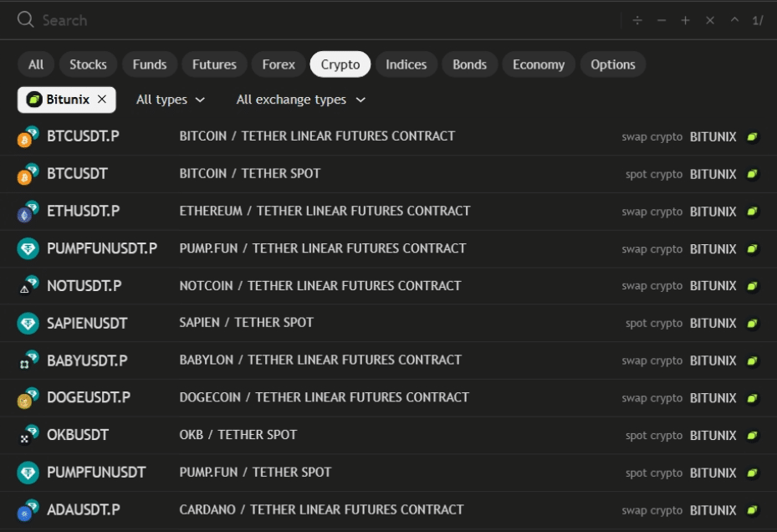Viewport: 777px width, 532px height.
Task: Click the BABYUSDT.P Babylon icon
Action: pos(24,365)
